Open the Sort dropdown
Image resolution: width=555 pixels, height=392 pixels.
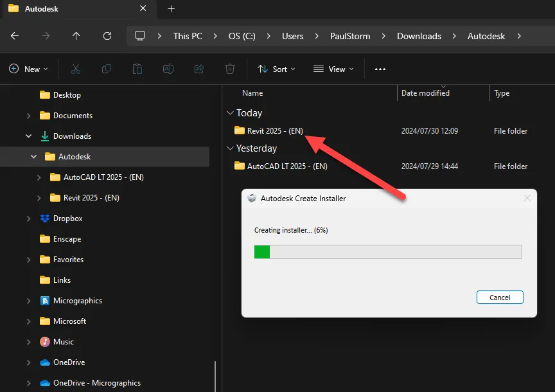(276, 68)
